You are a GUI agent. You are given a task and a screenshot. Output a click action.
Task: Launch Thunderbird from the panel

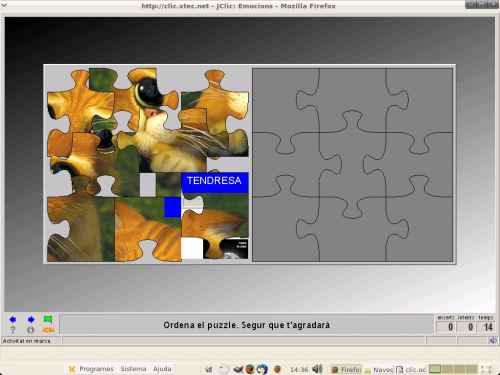[262, 369]
